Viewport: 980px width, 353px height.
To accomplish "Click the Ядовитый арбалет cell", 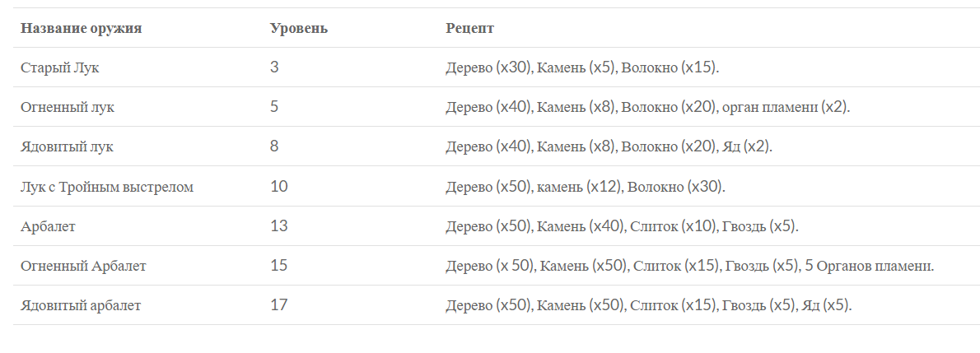I will pyautogui.click(x=81, y=305).
